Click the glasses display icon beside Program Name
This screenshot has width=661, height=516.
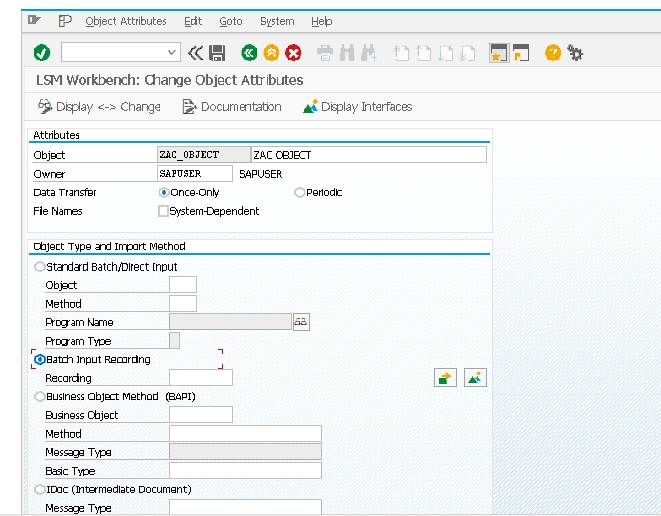coord(301,322)
